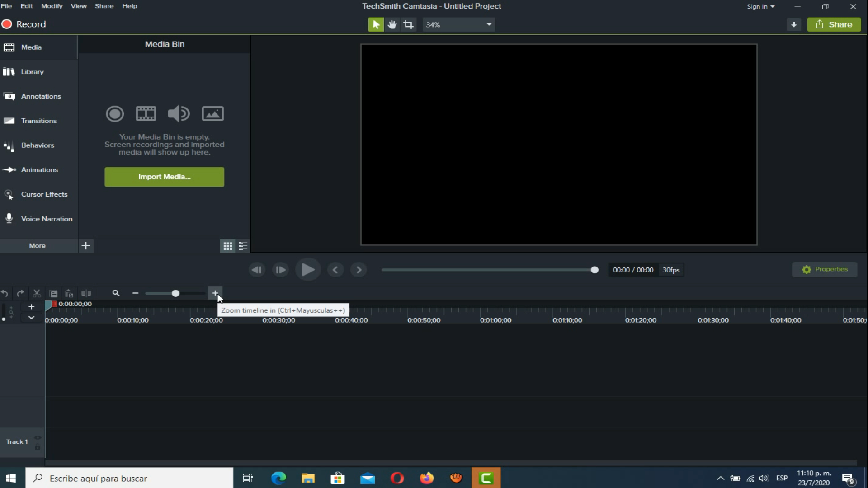Screen dimensions: 868x488
Task: Click the timeline magnifier zoom-to-fit icon
Action: (x=116, y=293)
